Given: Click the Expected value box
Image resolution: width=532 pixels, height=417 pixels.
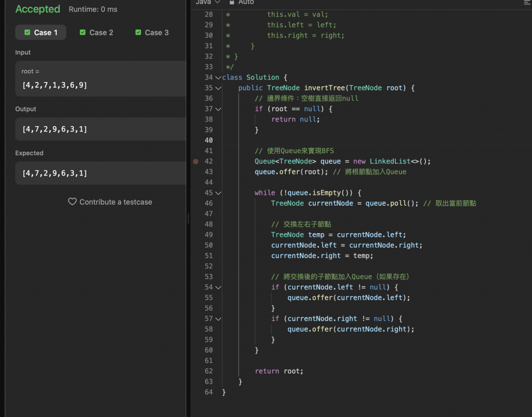Looking at the screenshot, I should click(x=100, y=173).
